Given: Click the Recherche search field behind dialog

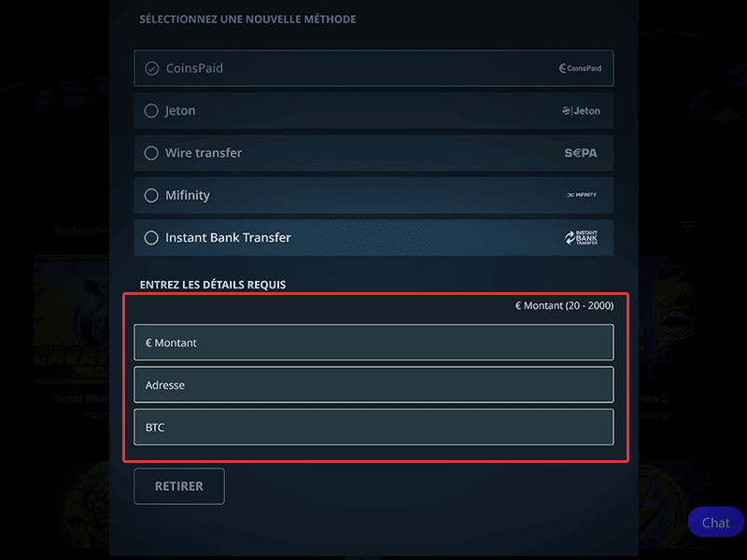Looking at the screenshot, I should point(81,231).
